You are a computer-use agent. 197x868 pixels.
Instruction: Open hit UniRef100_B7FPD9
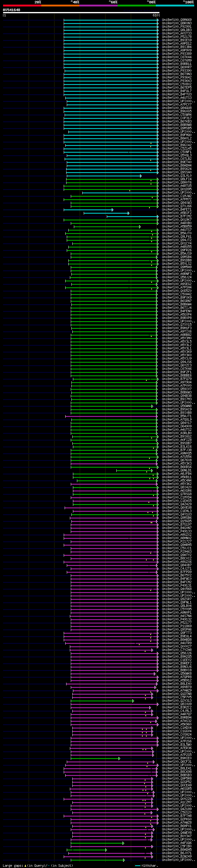pyautogui.click(x=177, y=572)
